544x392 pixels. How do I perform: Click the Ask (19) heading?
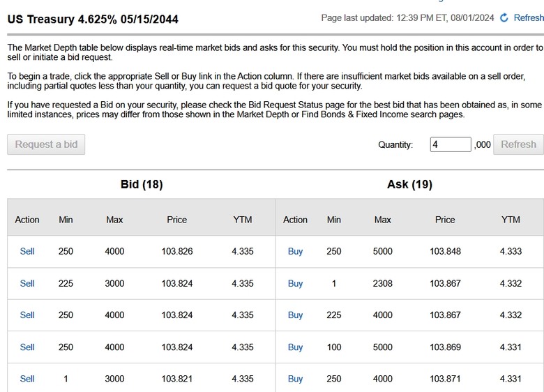pyautogui.click(x=409, y=184)
